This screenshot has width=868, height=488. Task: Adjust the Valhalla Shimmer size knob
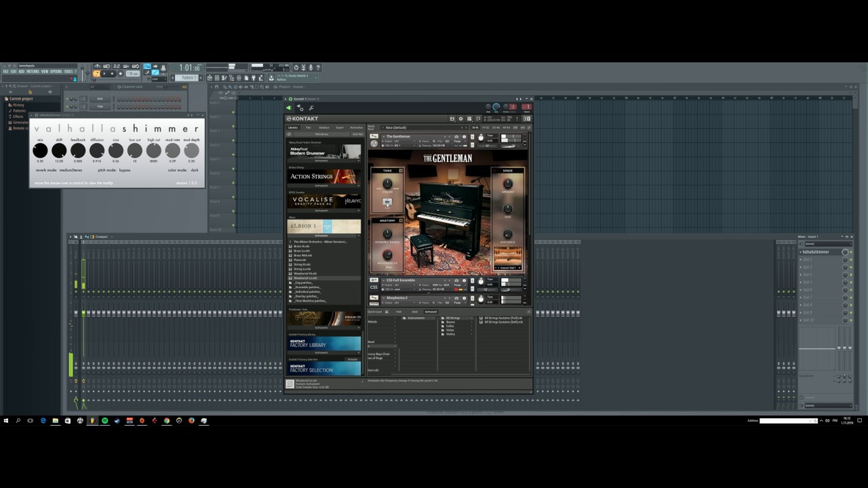click(116, 150)
